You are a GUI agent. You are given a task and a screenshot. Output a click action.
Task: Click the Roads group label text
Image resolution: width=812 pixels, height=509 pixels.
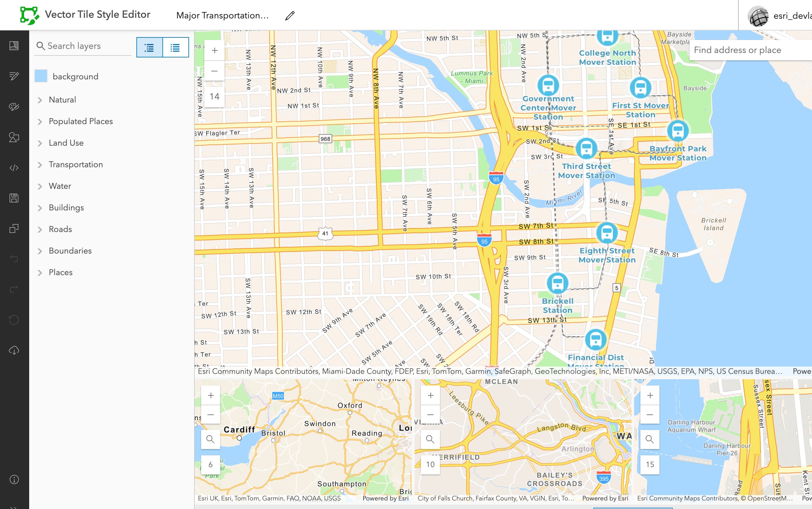[x=60, y=229]
